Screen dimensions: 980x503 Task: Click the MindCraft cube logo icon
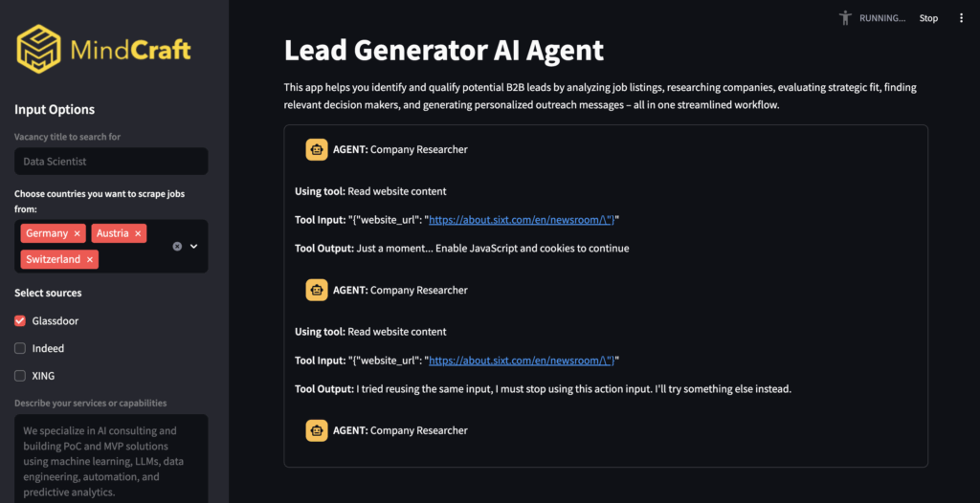coord(38,48)
